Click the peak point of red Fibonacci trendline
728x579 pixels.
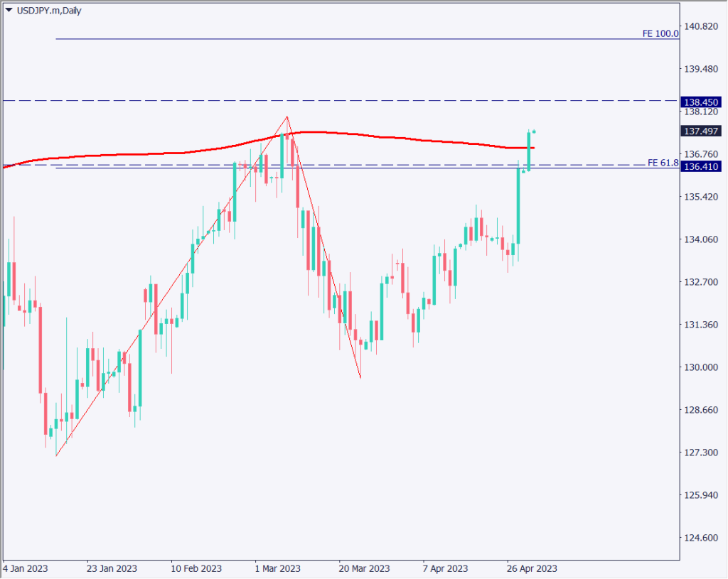(x=287, y=117)
